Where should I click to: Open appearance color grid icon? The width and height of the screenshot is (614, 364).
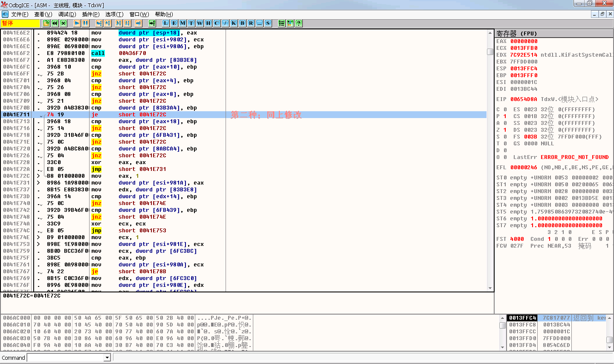(x=290, y=23)
